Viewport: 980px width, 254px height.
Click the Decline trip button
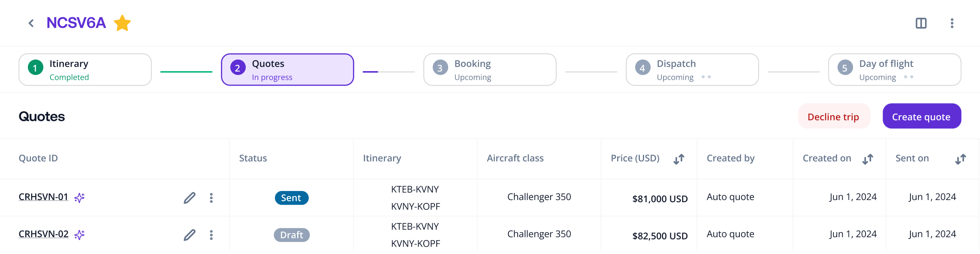click(834, 116)
